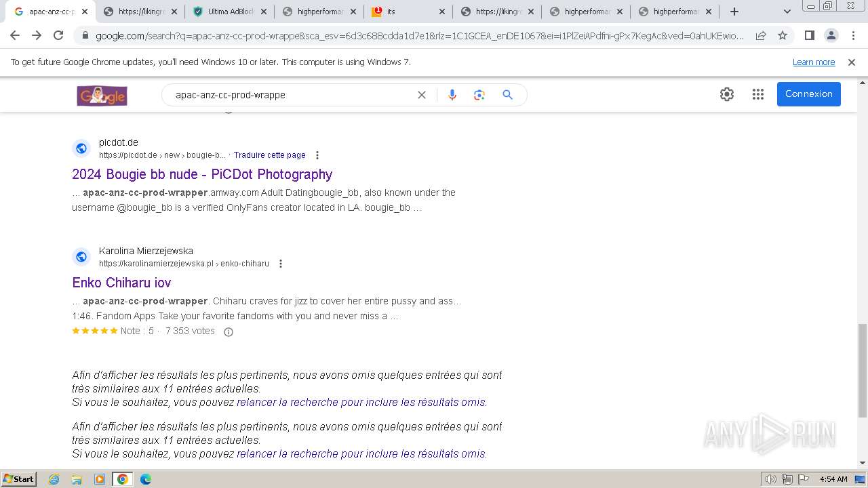
Task: Click second 'relancer la recherche' link
Action: point(361,453)
